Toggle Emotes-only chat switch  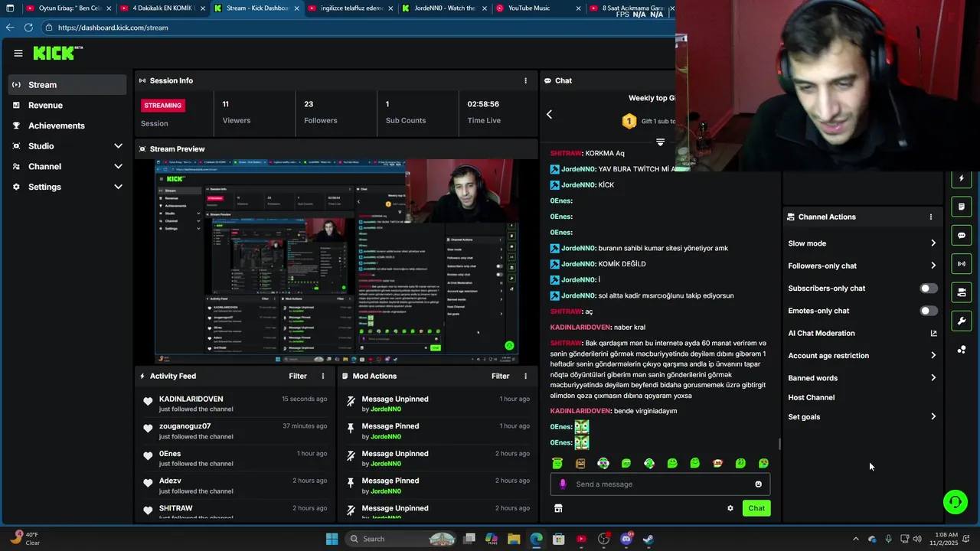929,311
